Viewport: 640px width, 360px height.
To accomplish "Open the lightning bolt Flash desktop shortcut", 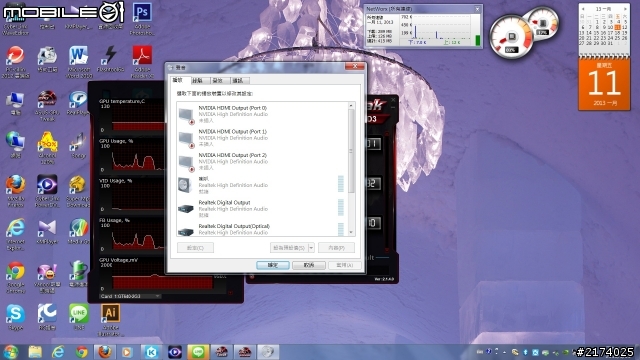I will click(x=110, y=59).
